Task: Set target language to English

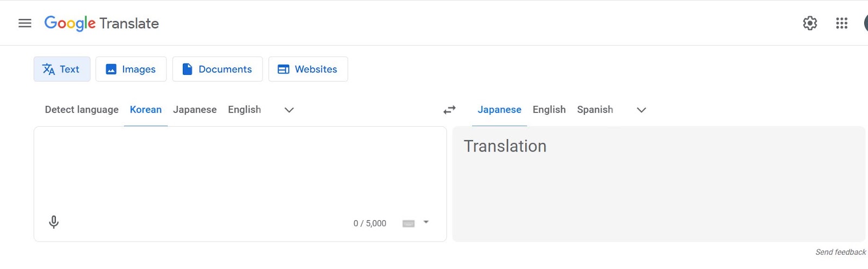Action: (549, 110)
